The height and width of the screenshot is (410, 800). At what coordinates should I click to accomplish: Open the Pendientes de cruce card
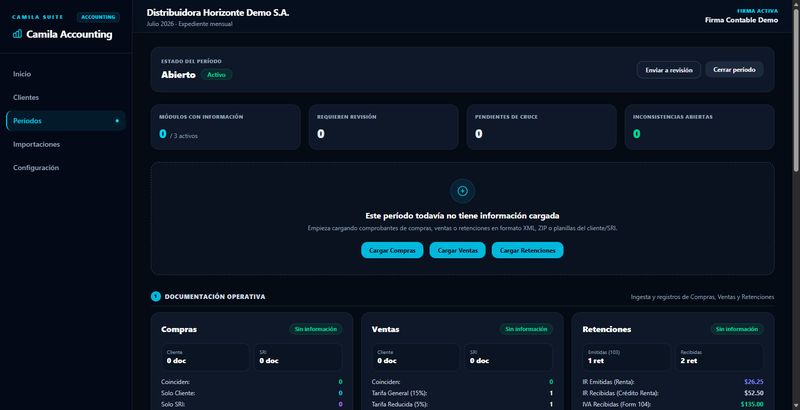(x=541, y=127)
